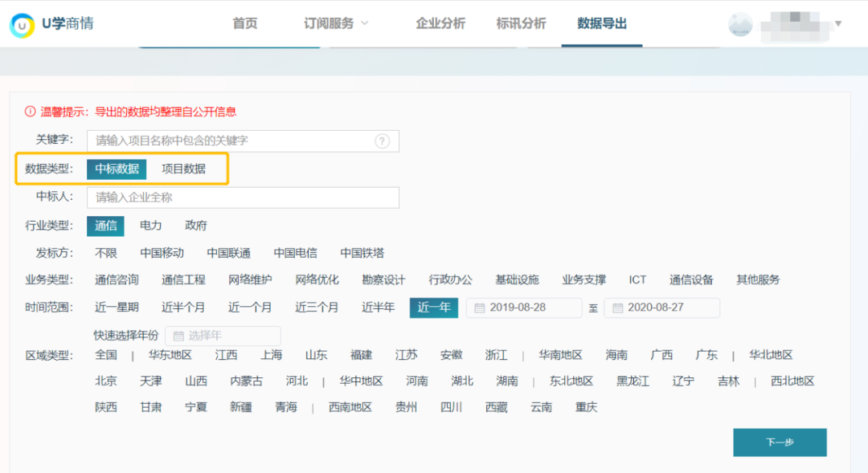This screenshot has width=868, height=473.
Task: Choose 政府 industry type
Action: pyautogui.click(x=195, y=226)
